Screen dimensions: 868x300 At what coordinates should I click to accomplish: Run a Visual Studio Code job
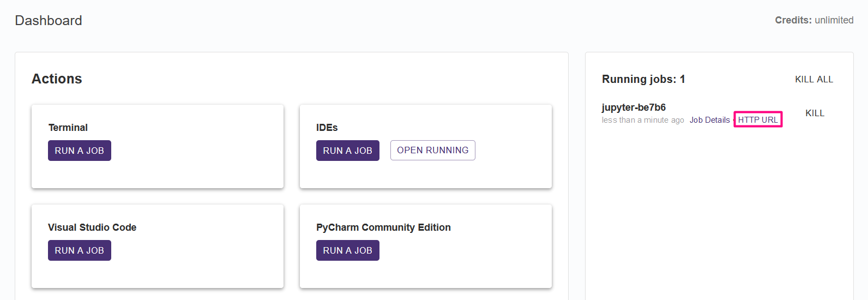[80, 250]
